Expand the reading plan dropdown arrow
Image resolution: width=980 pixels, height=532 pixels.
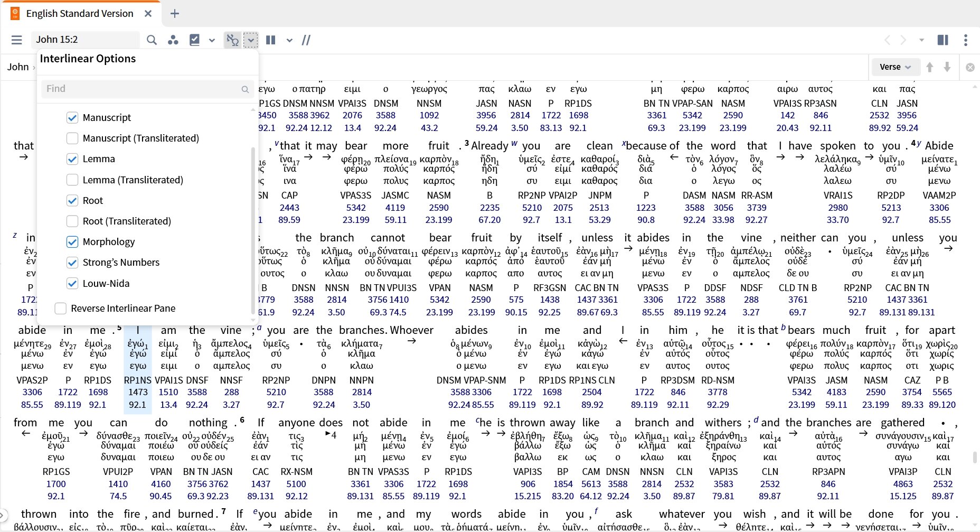coord(212,40)
